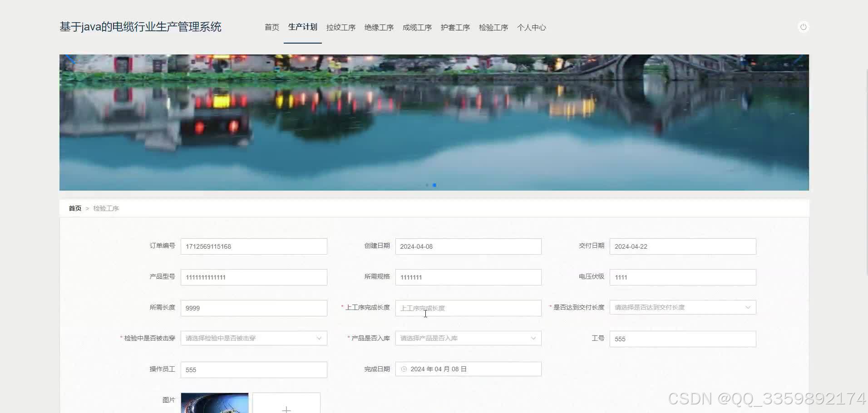Expand 是否达到交付长度 chevron arrow

pos(748,307)
